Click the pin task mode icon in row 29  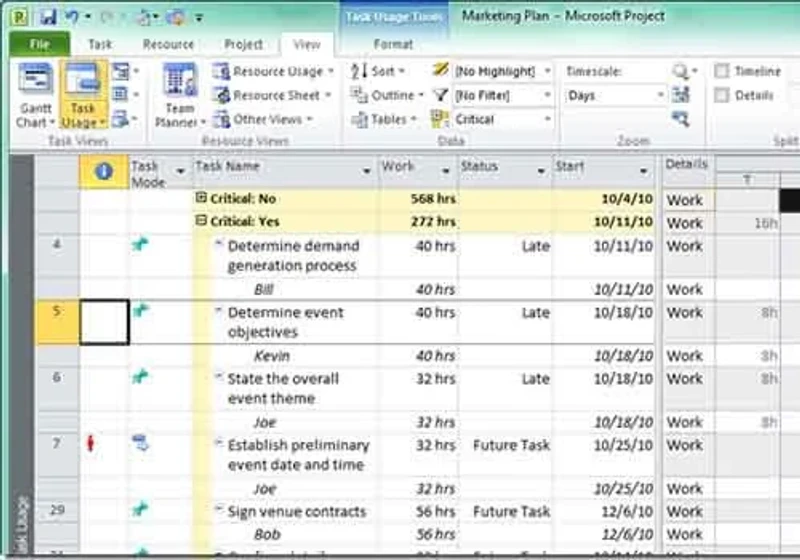point(140,509)
